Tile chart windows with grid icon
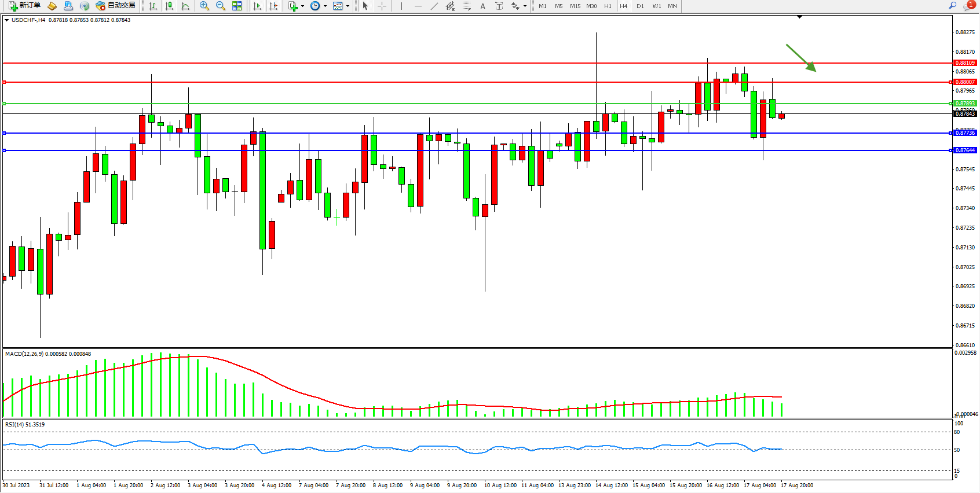Viewport: 980px width, 493px height. 237,6
